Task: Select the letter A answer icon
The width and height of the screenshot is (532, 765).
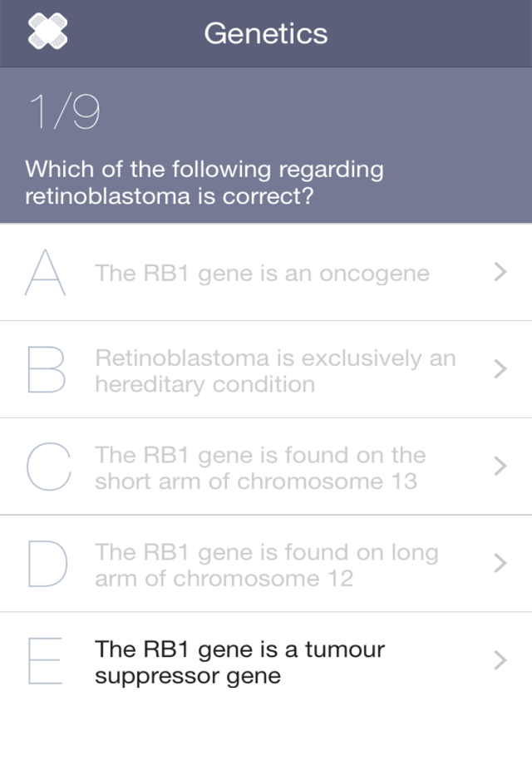Action: click(46, 272)
